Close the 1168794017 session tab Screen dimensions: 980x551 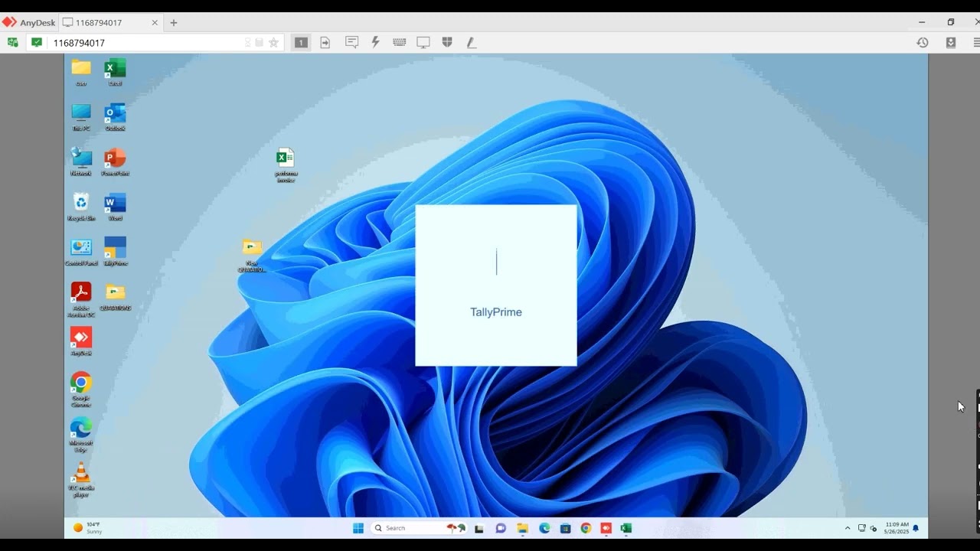[x=155, y=23]
